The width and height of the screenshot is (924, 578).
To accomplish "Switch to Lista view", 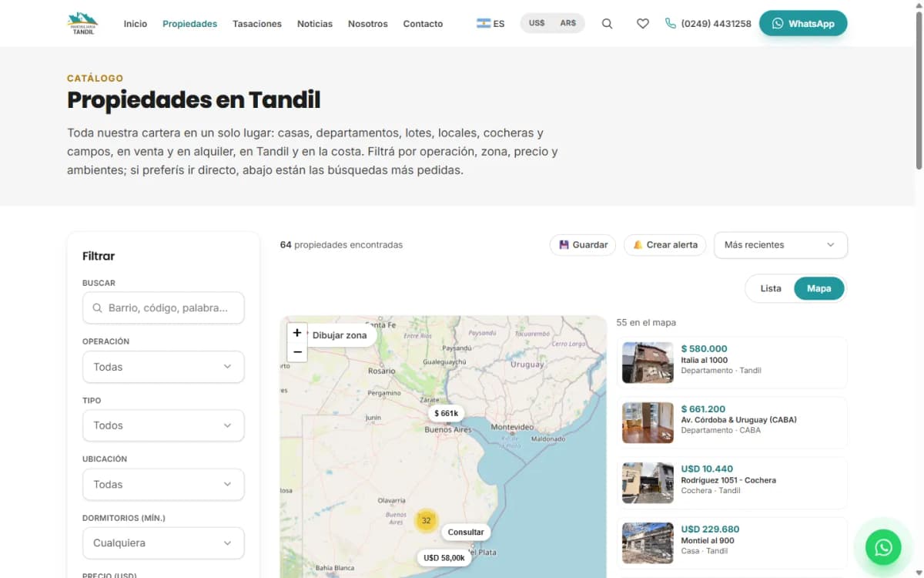I will point(771,288).
